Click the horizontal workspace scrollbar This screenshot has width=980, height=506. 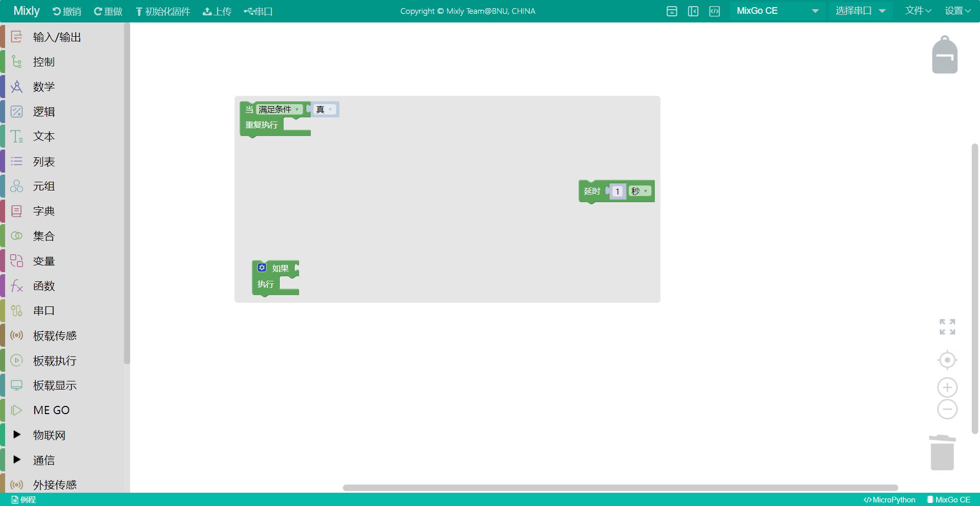click(x=620, y=488)
